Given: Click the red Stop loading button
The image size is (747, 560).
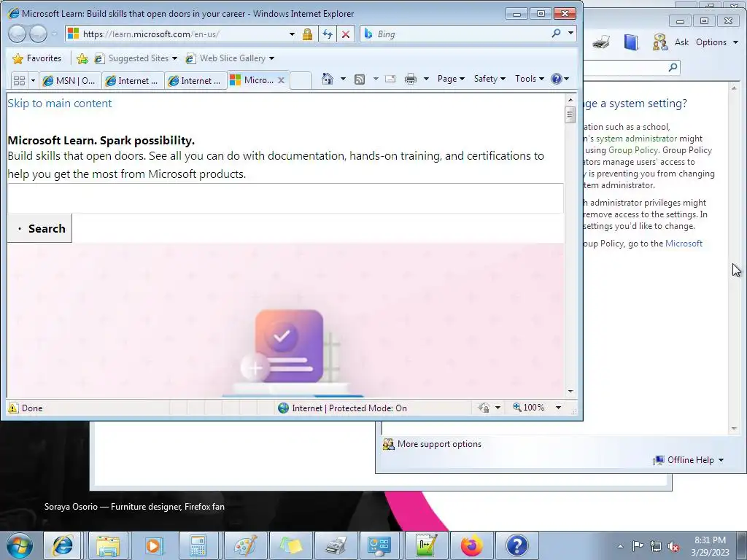Looking at the screenshot, I should click(x=346, y=34).
